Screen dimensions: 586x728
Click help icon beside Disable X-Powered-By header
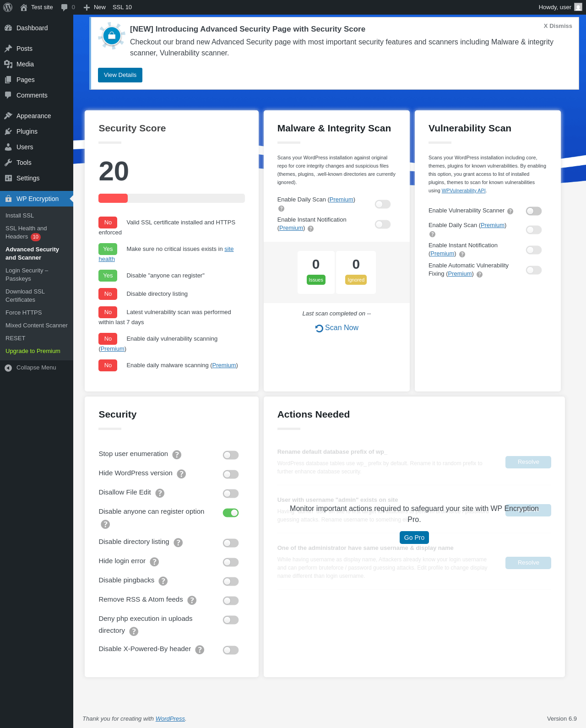(200, 650)
